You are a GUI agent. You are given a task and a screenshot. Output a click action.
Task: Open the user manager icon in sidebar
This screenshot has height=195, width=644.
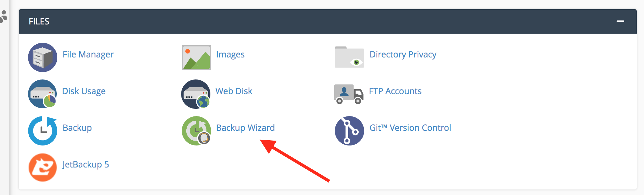(x=3, y=17)
